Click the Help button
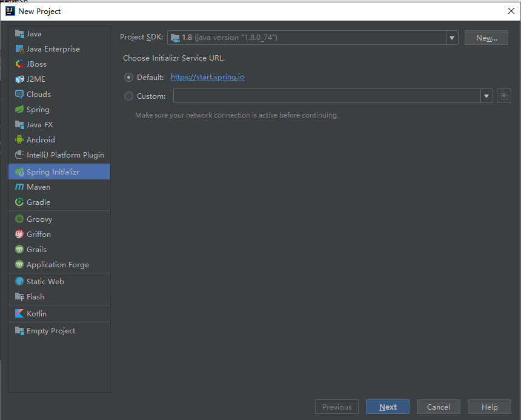The height and width of the screenshot is (420, 521). (x=489, y=407)
